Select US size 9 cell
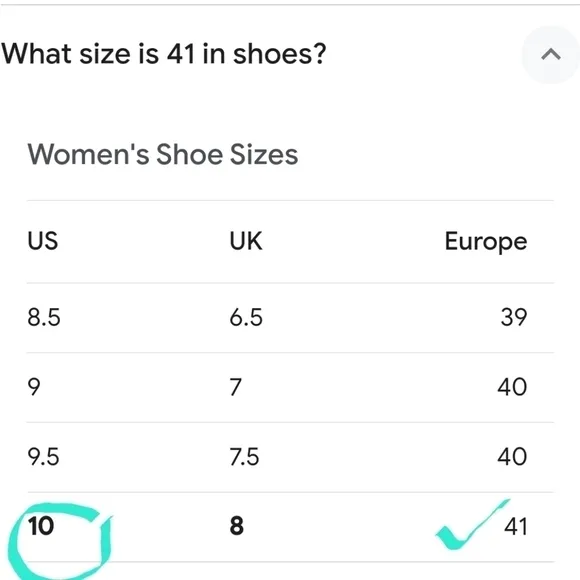 (x=34, y=387)
